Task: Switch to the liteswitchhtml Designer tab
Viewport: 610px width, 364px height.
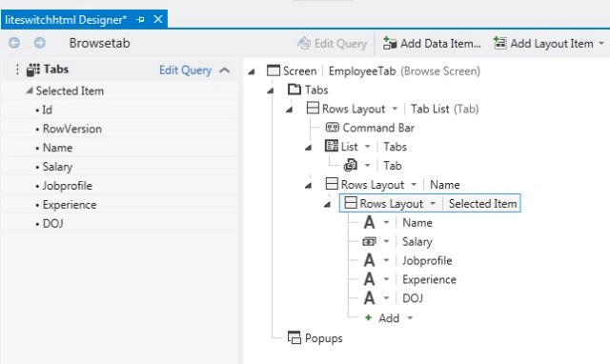Action: (x=66, y=19)
